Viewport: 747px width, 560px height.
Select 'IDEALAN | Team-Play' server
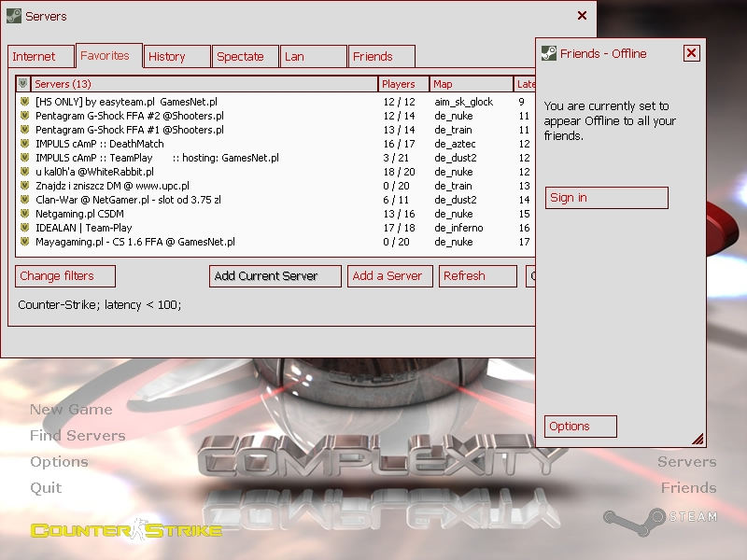(275, 228)
